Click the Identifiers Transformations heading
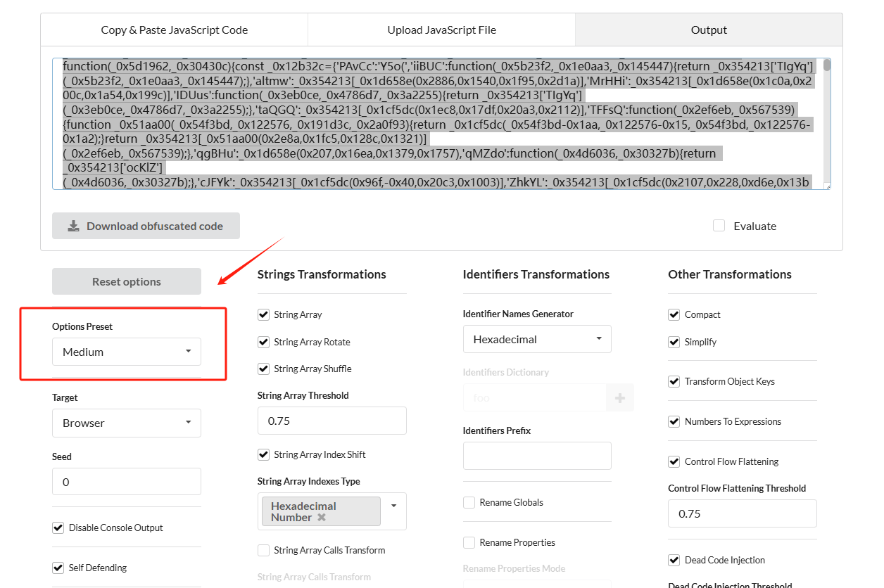Screen dimensions: 884x588 (x=536, y=274)
